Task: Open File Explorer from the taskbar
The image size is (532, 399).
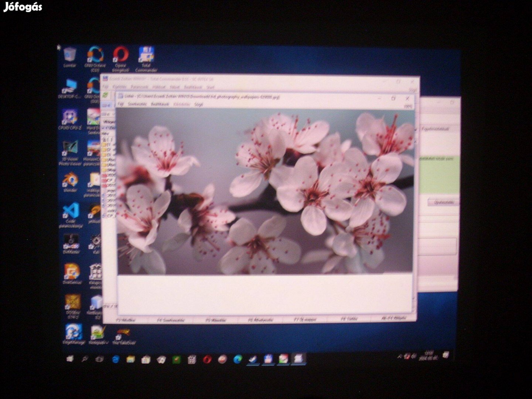Action: pyautogui.click(x=130, y=359)
